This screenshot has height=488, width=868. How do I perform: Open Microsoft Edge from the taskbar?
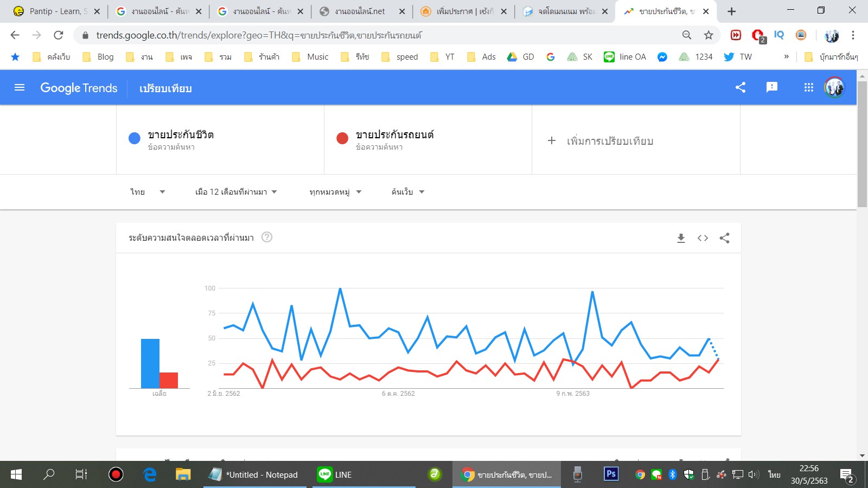coord(150,474)
